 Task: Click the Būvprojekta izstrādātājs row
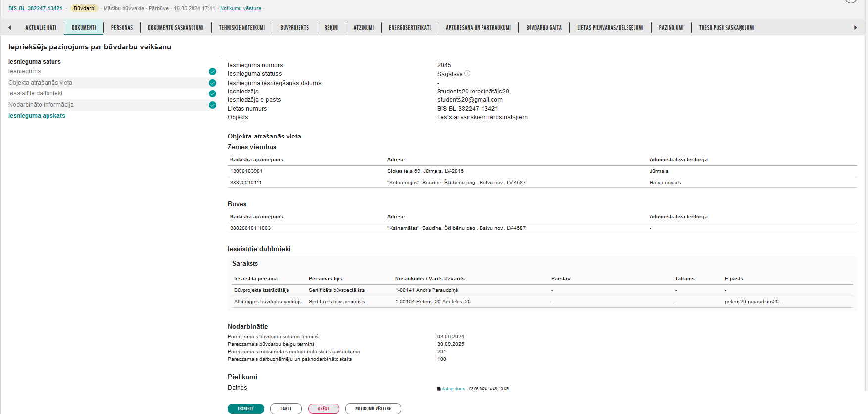click(542, 290)
